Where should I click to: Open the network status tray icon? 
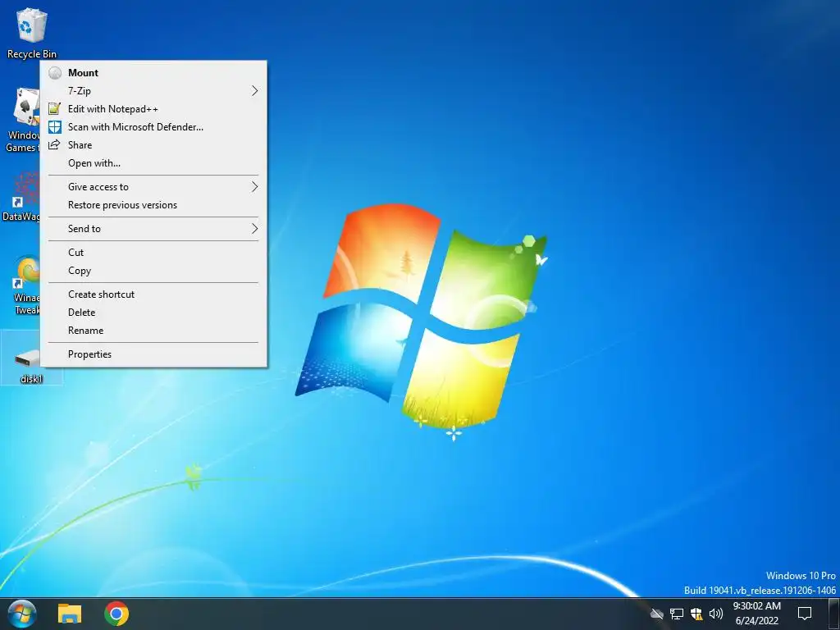tap(677, 614)
